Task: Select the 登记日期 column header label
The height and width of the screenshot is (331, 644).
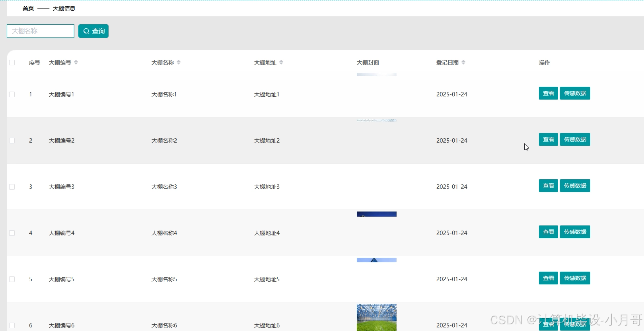Action: click(x=447, y=63)
